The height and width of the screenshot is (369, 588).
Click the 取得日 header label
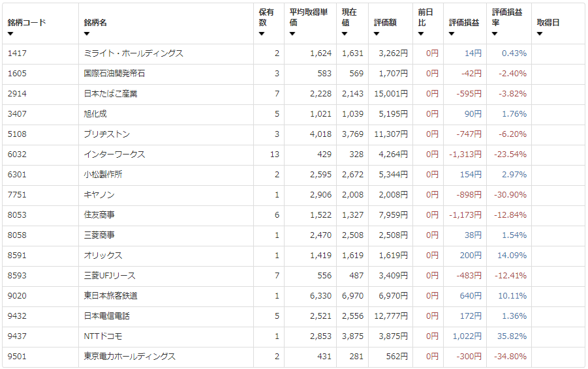[548, 22]
